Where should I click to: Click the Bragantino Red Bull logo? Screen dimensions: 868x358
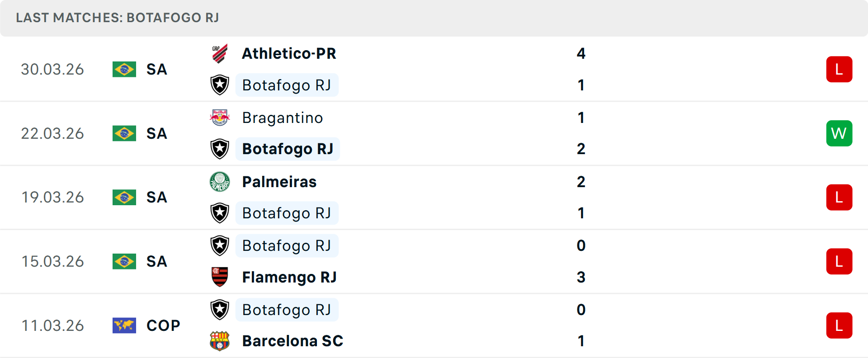click(x=220, y=118)
